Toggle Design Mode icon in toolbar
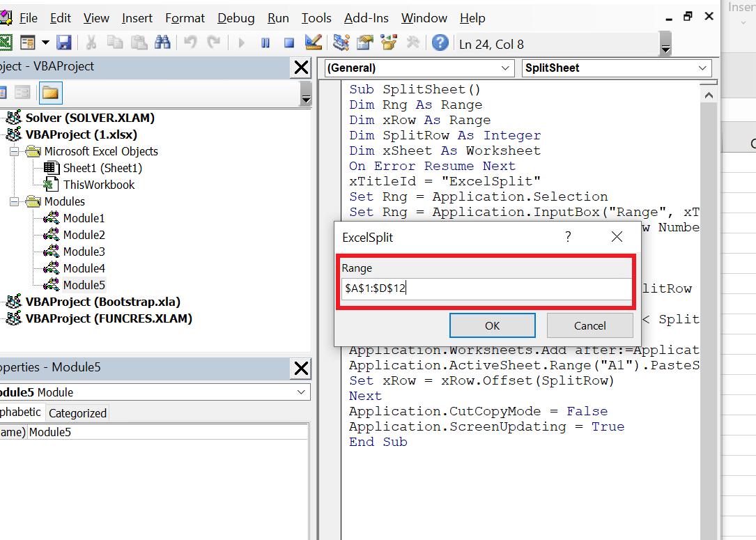This screenshot has width=756, height=540. coord(314,43)
